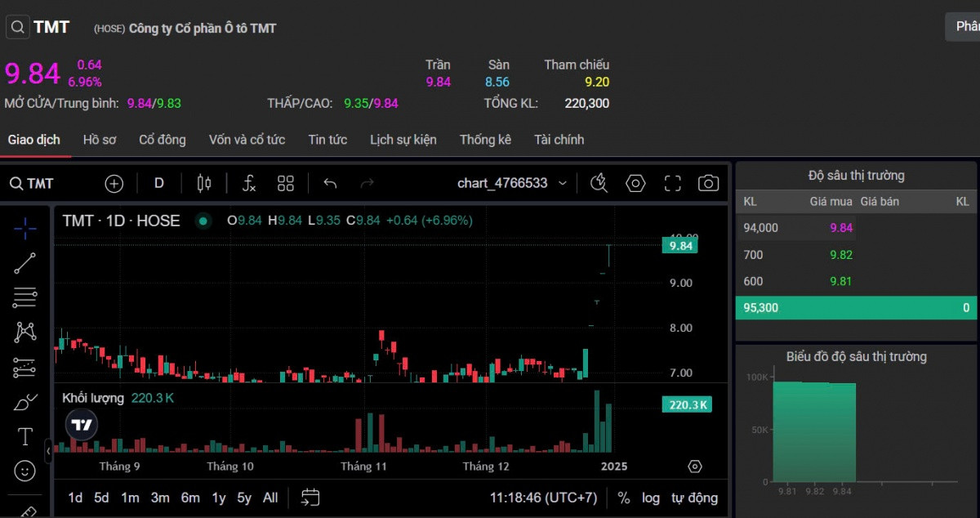Click the 9.84 price label on the axis

pyautogui.click(x=680, y=245)
